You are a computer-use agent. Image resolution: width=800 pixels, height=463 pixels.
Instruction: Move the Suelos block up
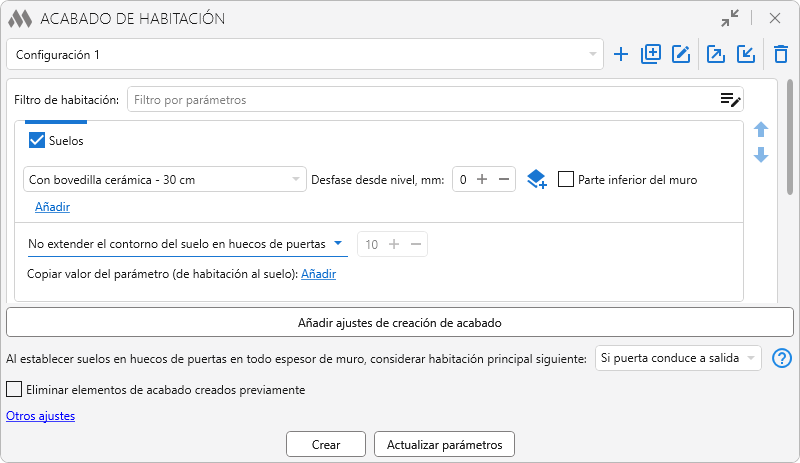coord(761,130)
